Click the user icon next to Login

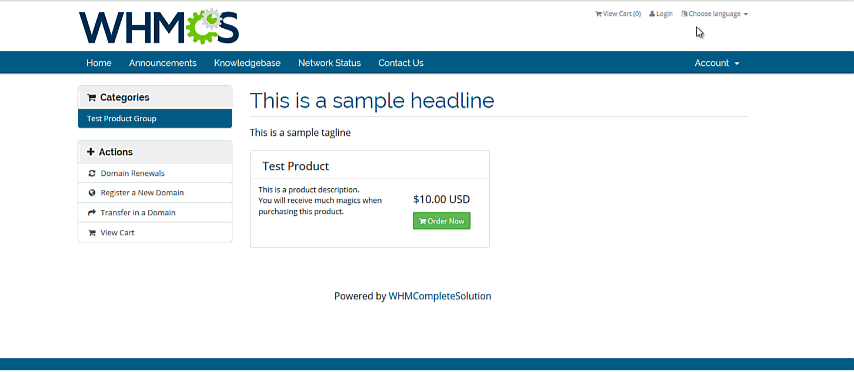[652, 14]
